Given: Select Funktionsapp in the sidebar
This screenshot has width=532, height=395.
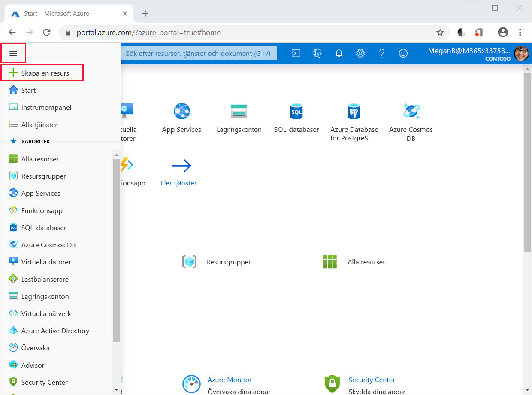Looking at the screenshot, I should pos(42,210).
